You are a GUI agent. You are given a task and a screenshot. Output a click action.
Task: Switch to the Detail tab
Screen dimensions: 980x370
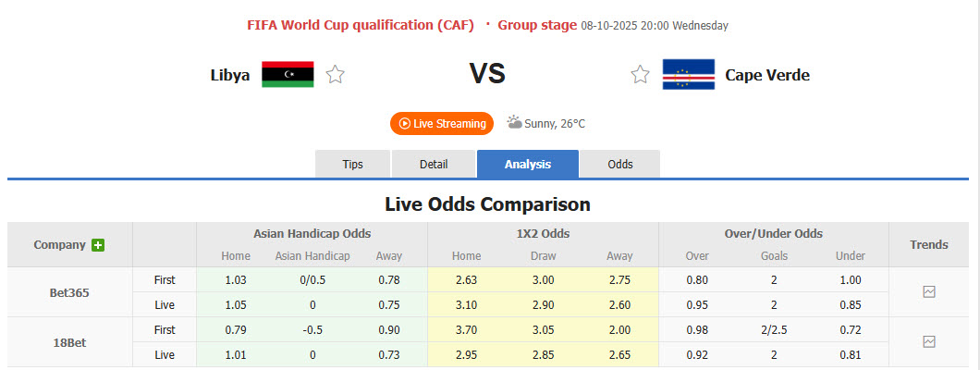(x=434, y=164)
